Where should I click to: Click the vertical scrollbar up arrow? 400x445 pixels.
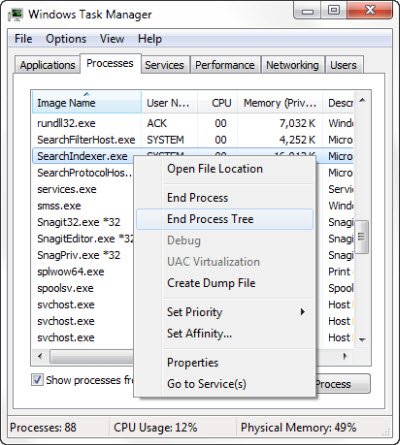click(x=362, y=100)
